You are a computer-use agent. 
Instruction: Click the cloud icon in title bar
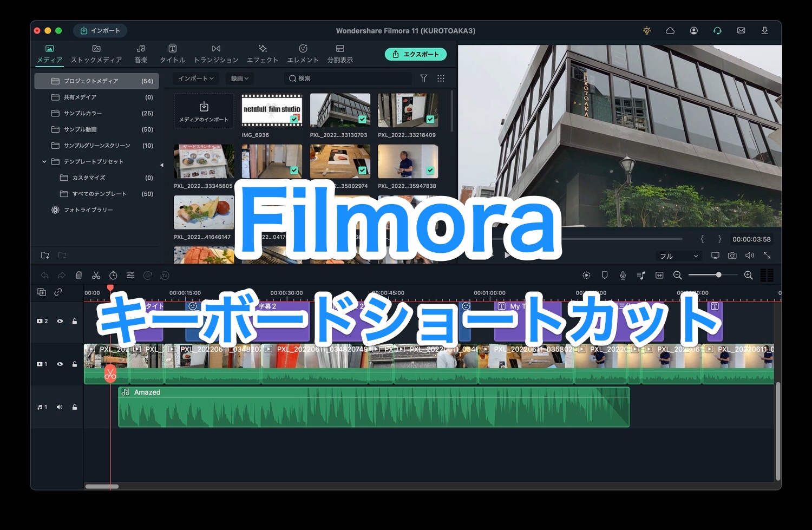670,31
